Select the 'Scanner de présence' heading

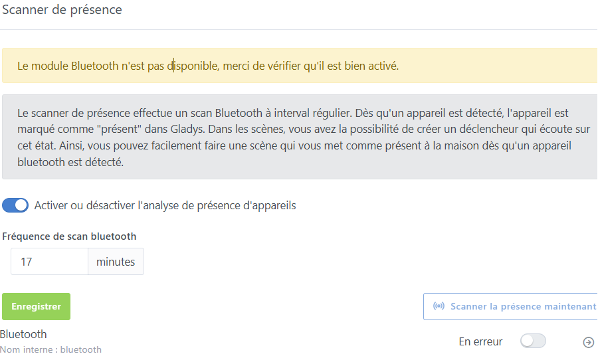pos(62,10)
